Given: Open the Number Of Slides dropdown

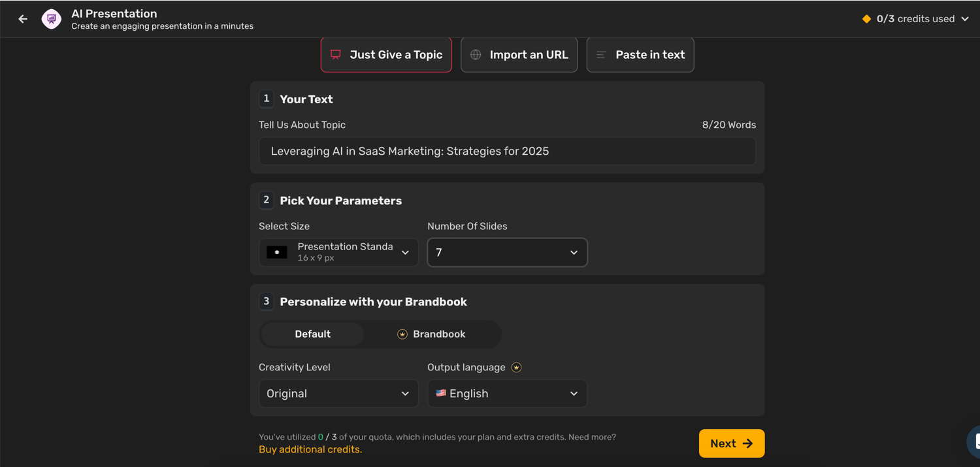Looking at the screenshot, I should coord(507,252).
